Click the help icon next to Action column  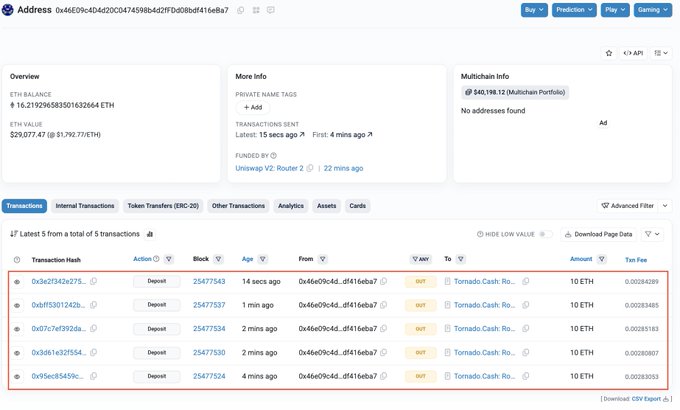[156, 259]
